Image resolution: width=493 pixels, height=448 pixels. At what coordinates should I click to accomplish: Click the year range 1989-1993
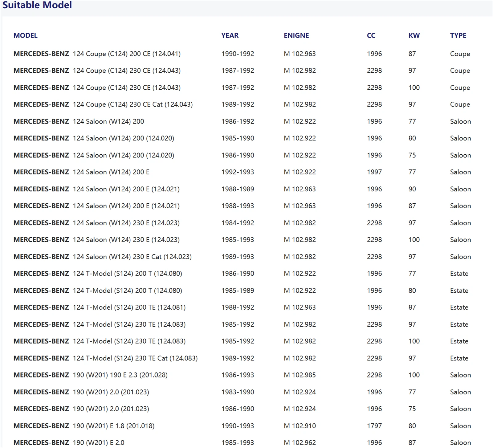(x=238, y=257)
